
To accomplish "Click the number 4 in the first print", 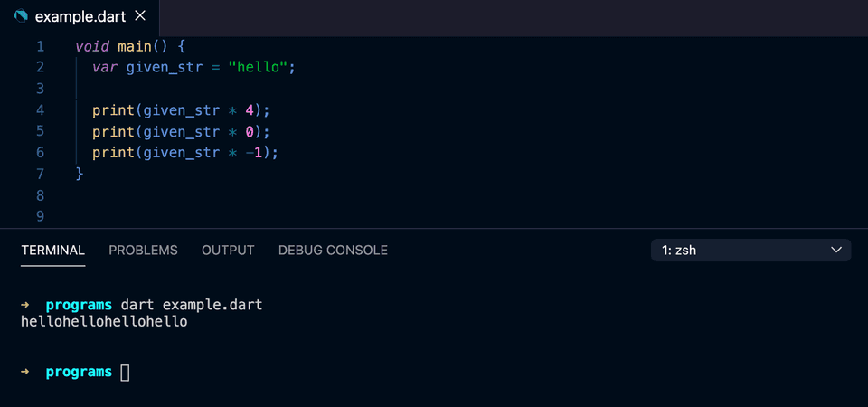I will [x=250, y=110].
